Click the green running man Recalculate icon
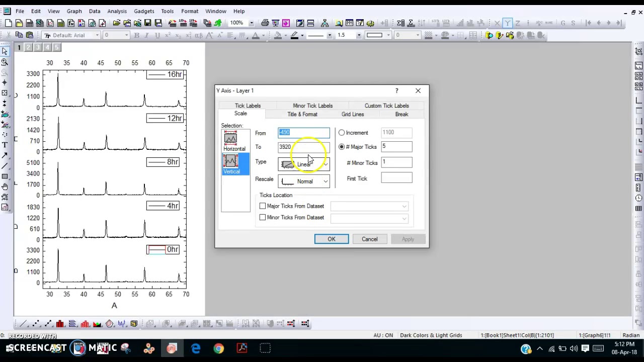 (218, 23)
